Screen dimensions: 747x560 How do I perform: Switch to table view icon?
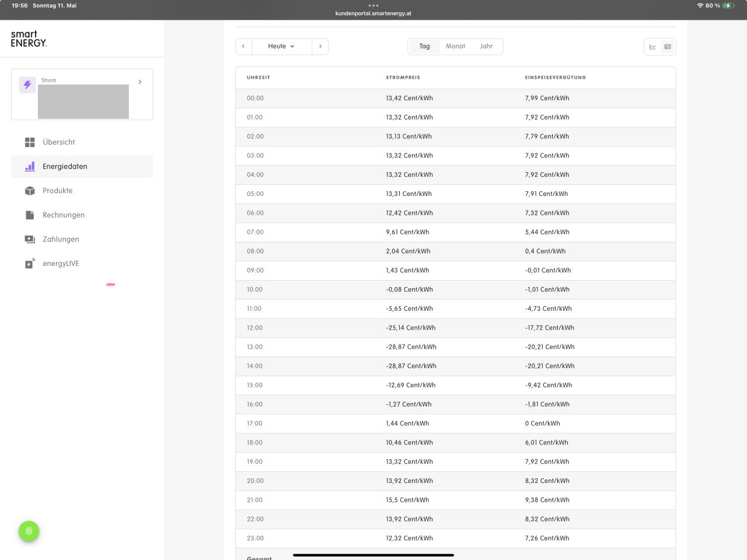tap(668, 47)
